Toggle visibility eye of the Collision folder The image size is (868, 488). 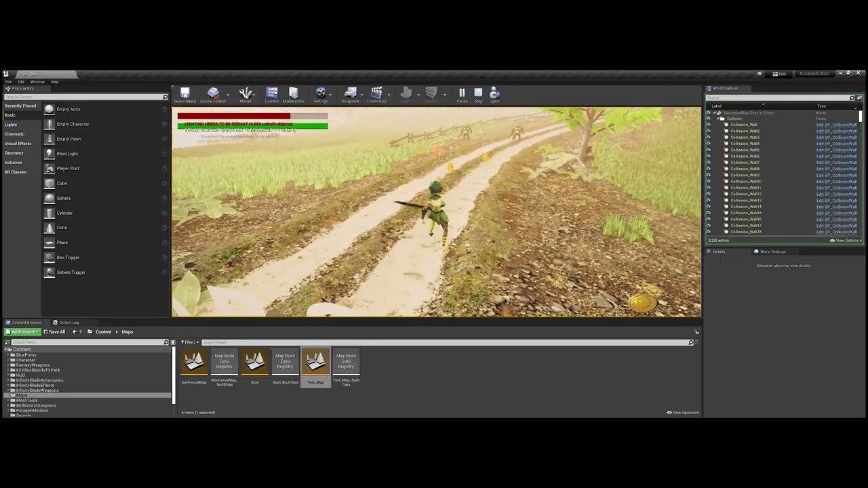tap(709, 119)
